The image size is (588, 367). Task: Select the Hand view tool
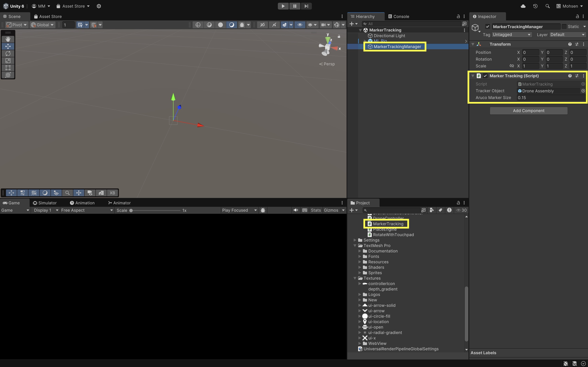(8, 39)
